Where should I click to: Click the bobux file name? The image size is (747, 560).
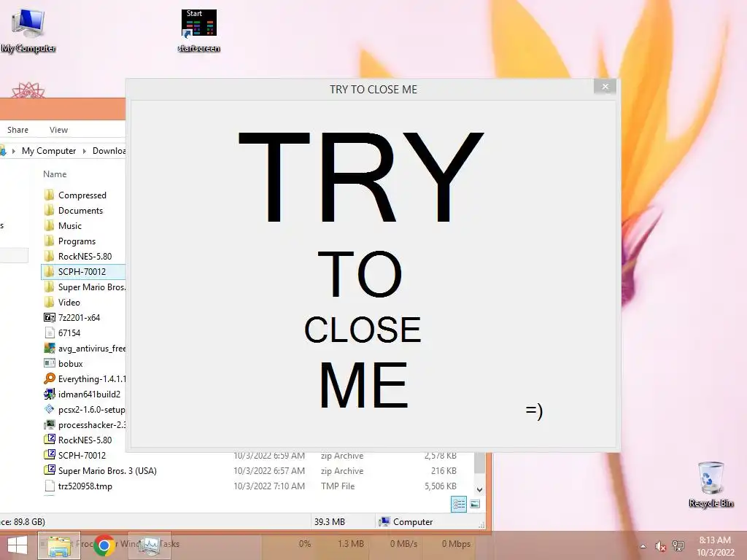click(x=70, y=364)
